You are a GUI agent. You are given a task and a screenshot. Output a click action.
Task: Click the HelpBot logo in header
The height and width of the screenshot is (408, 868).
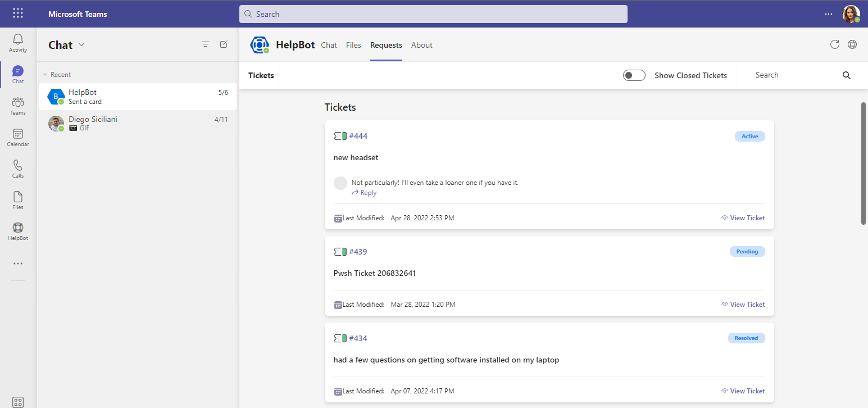(x=260, y=45)
